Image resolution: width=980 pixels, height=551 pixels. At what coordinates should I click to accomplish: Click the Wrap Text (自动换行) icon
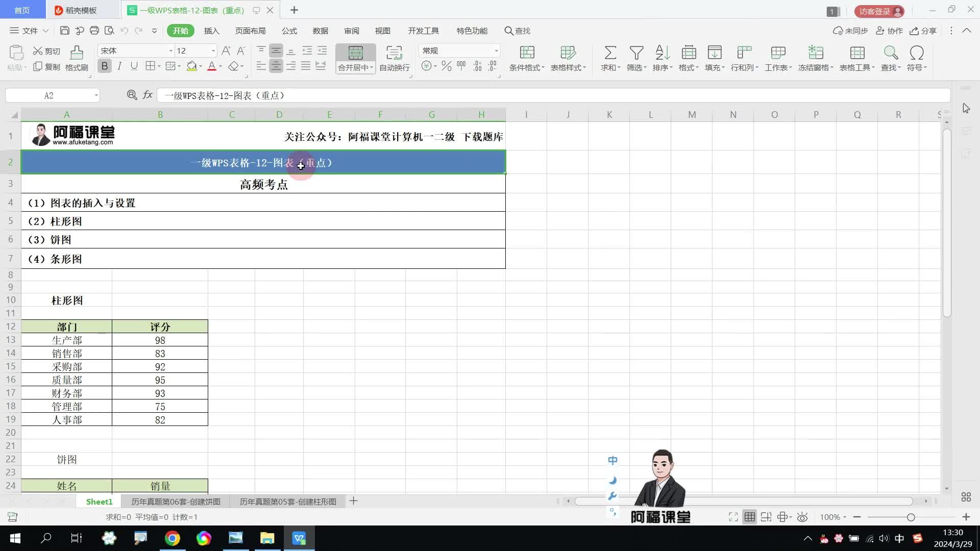(x=394, y=53)
